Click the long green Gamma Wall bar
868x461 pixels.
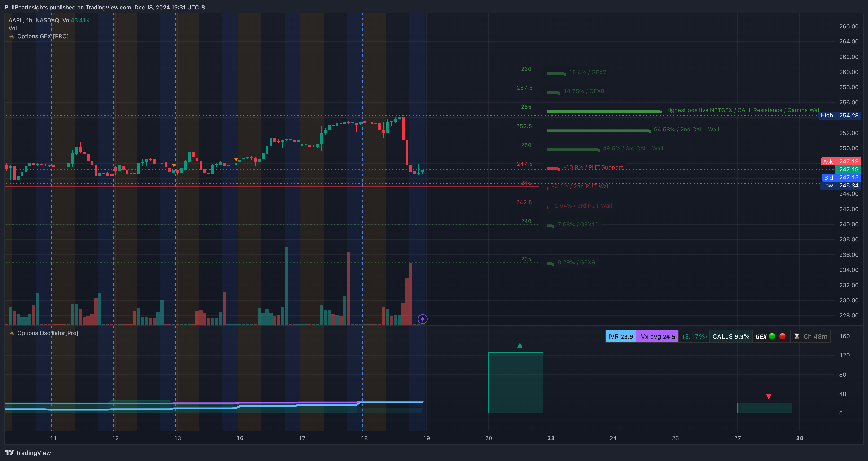pos(604,111)
